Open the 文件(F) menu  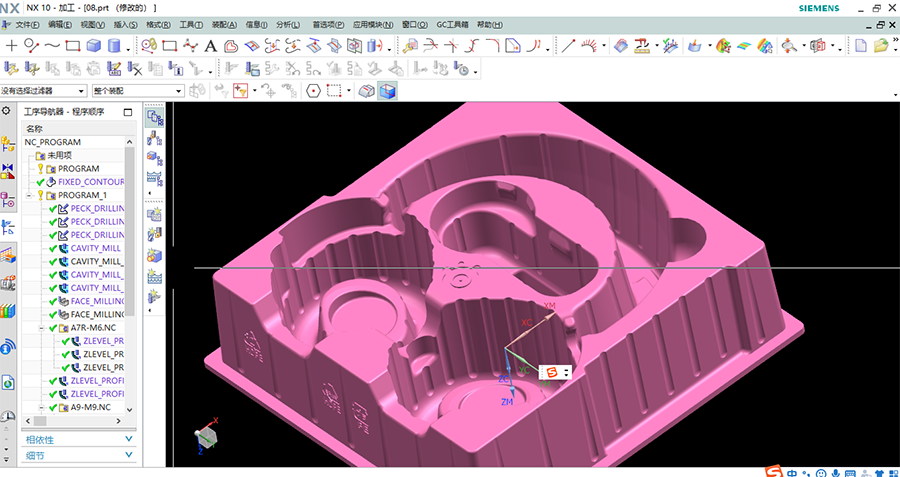[x=29, y=24]
